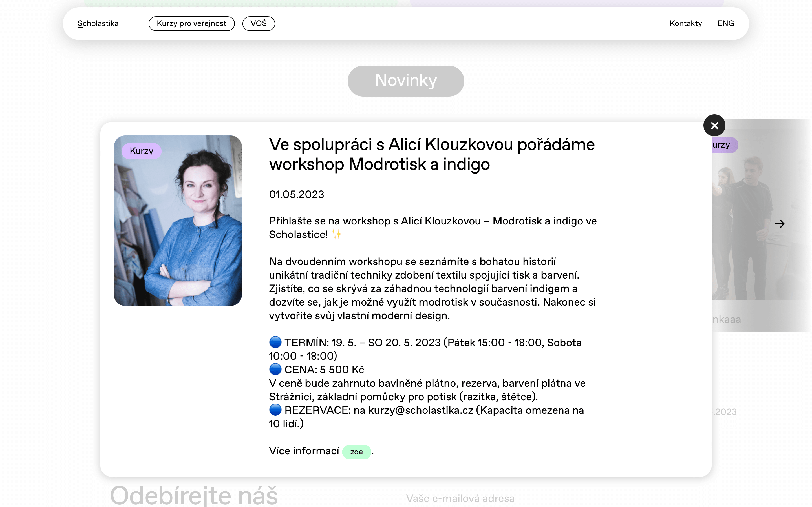Click the green 'zde' link

coord(357,452)
